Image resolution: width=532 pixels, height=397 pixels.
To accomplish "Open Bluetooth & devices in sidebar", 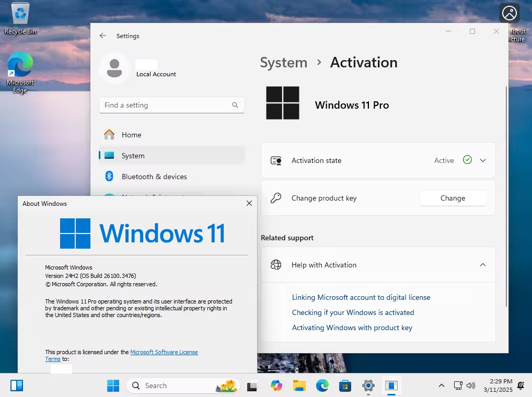I will point(172,177).
